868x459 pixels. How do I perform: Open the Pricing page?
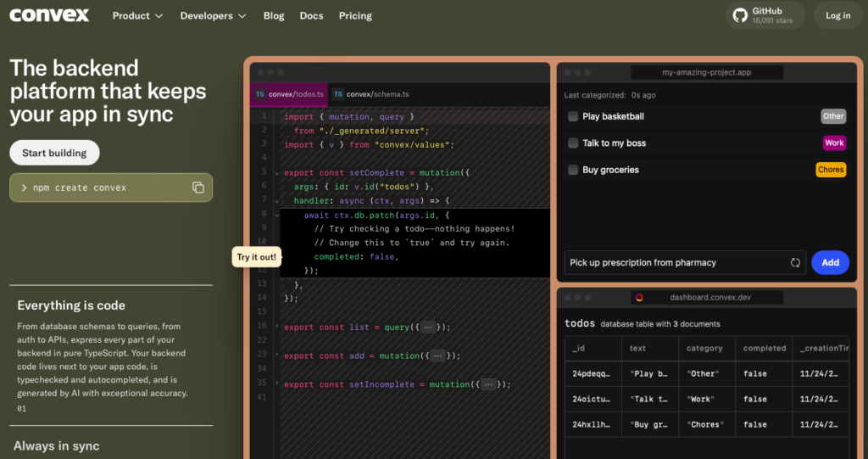tap(355, 15)
